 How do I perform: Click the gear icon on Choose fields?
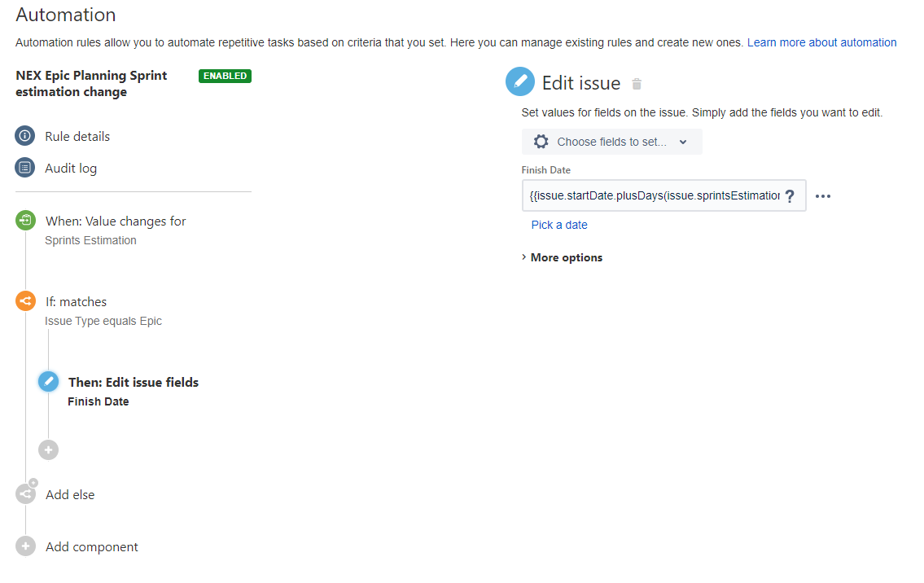541,141
